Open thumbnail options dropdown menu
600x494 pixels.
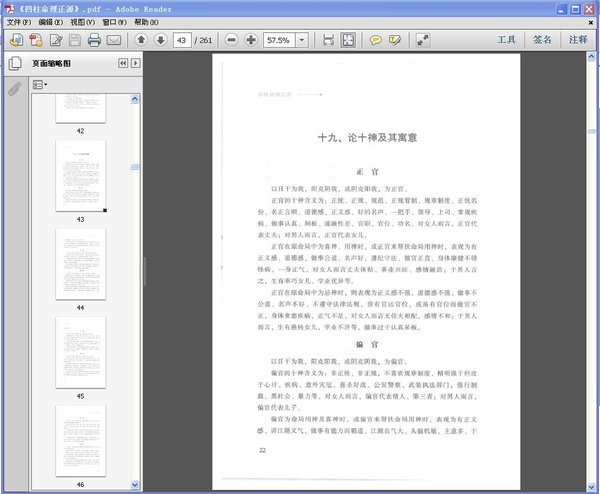point(40,85)
